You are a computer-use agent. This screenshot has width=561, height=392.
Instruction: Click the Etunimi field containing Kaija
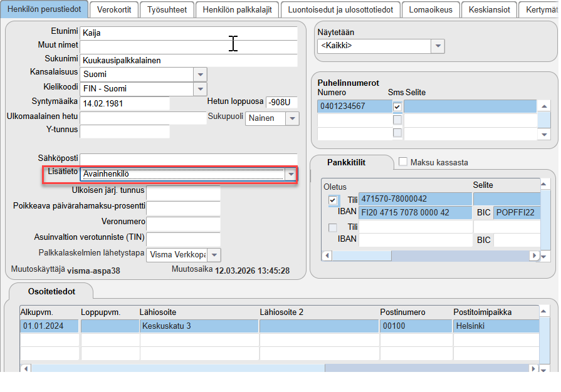click(x=189, y=33)
